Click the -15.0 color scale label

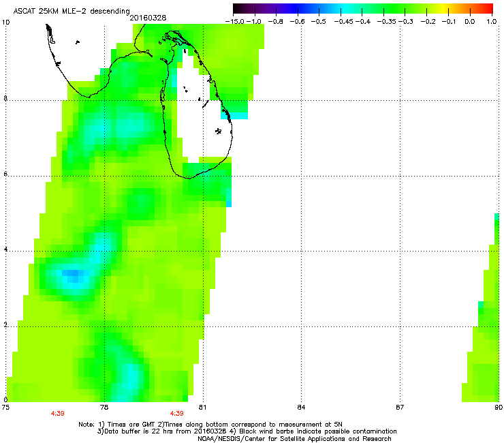tap(235, 22)
